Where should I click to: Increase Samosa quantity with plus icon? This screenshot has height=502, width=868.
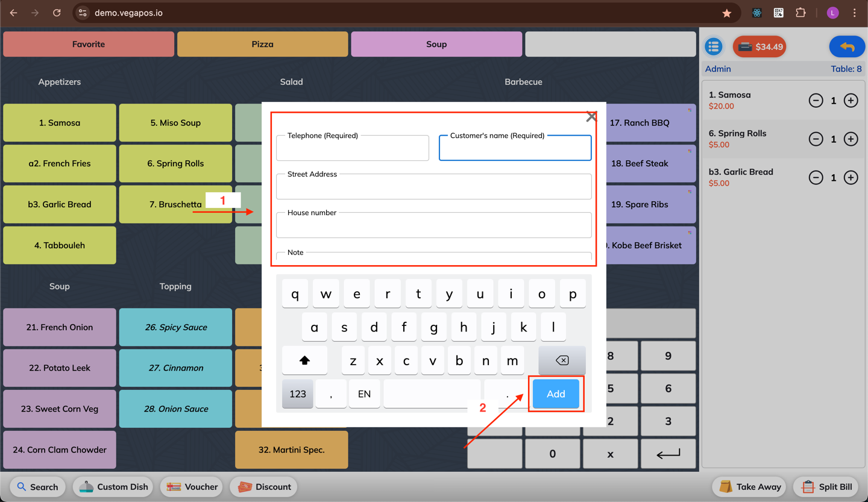(x=851, y=101)
